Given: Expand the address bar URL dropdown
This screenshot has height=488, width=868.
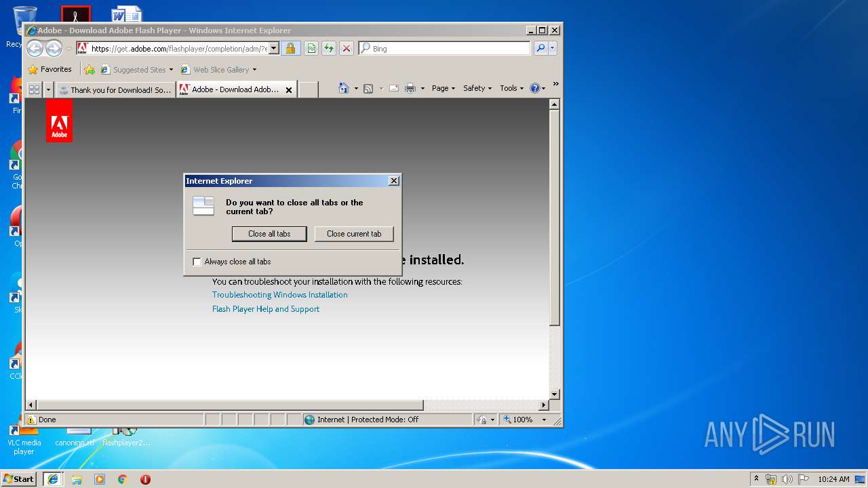Looking at the screenshot, I should click(x=273, y=48).
